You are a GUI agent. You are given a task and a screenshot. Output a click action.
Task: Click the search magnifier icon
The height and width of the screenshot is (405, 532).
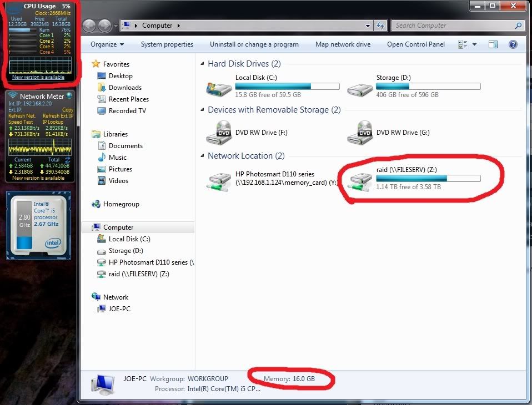(518, 26)
